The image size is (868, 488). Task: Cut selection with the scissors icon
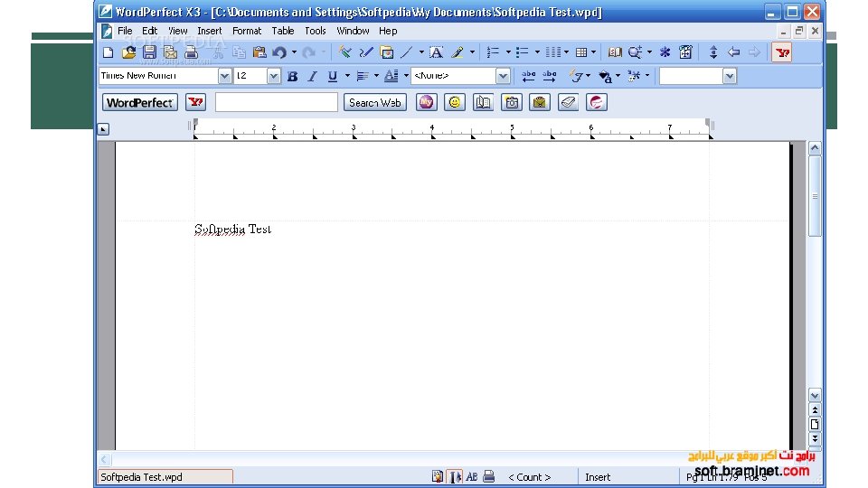click(x=218, y=52)
